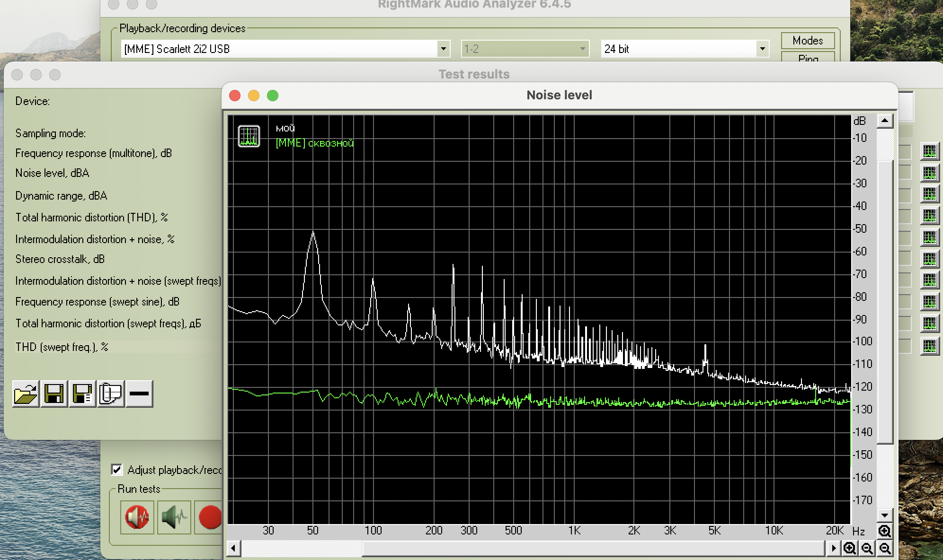Click the red record test button
This screenshot has height=560, width=943.
coord(210,517)
